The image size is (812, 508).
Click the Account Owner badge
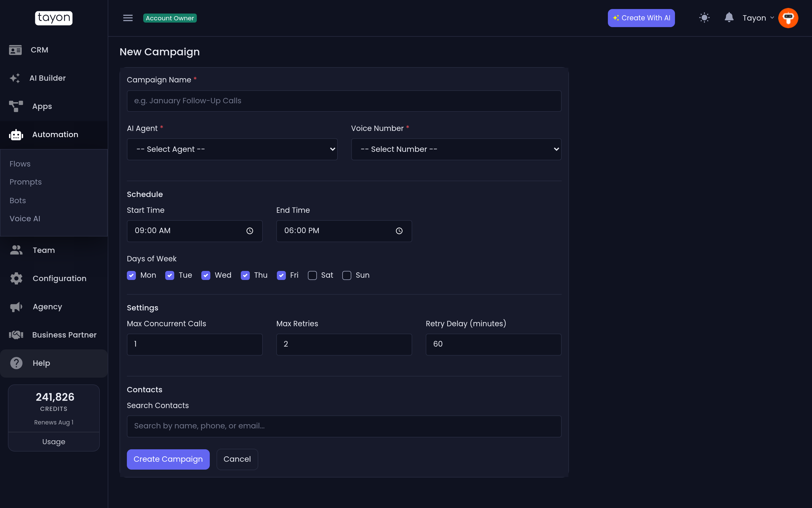coord(170,18)
